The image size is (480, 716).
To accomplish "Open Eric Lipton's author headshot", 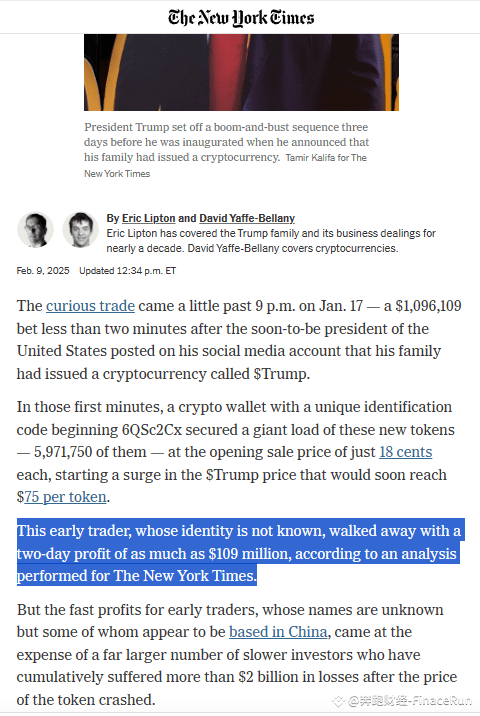I will pos(35,230).
